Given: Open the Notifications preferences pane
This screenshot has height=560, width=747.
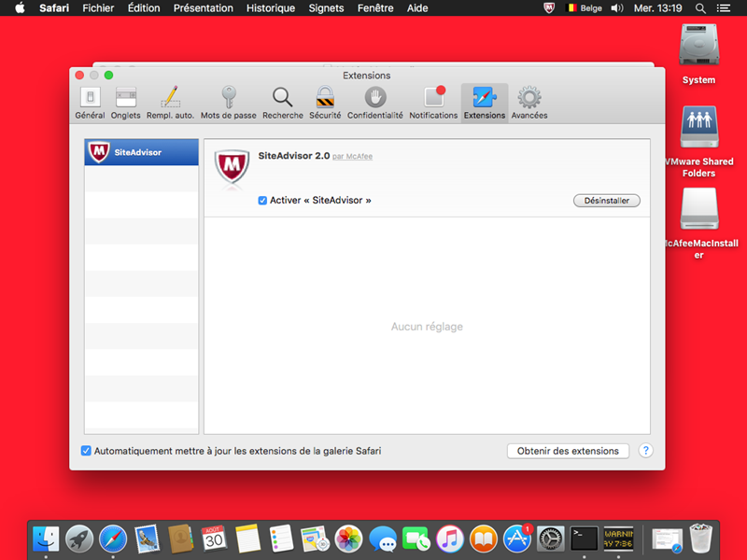Looking at the screenshot, I should pos(433,103).
